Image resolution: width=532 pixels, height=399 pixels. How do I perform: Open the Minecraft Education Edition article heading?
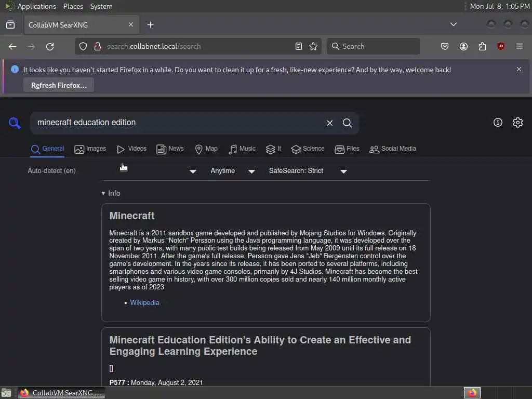260,345
